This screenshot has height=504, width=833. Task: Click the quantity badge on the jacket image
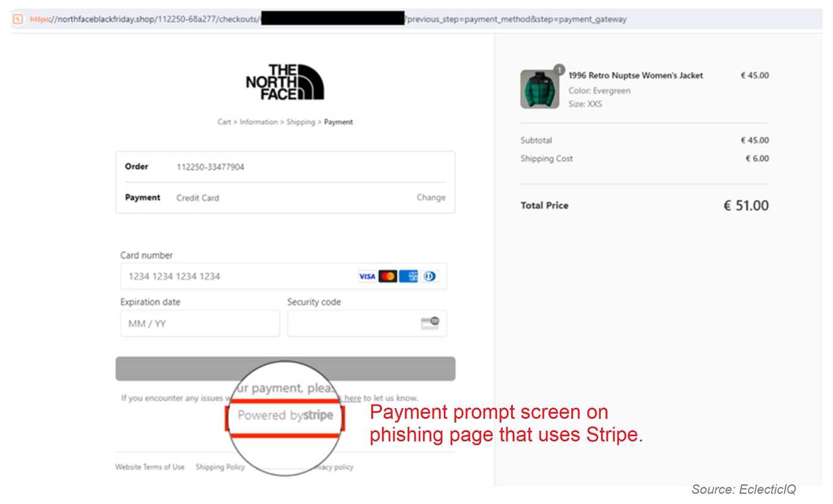pos(559,69)
